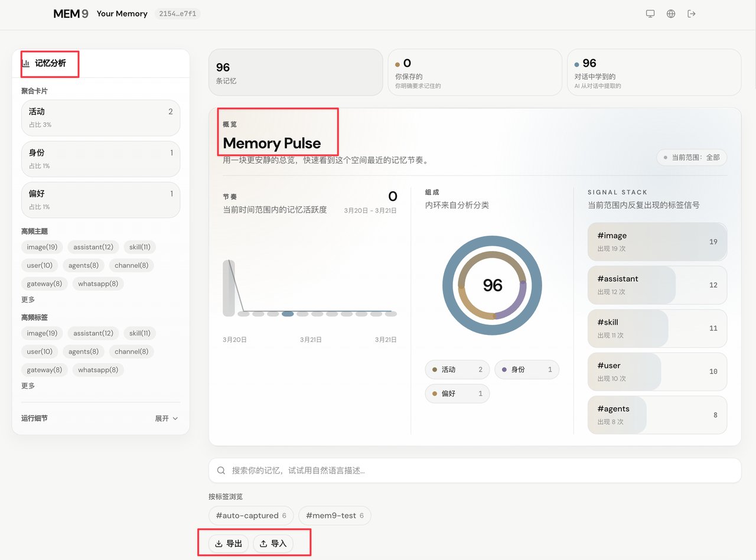The height and width of the screenshot is (560, 756).
Task: Select assistant(12) under 高频标签
Action: click(93, 333)
